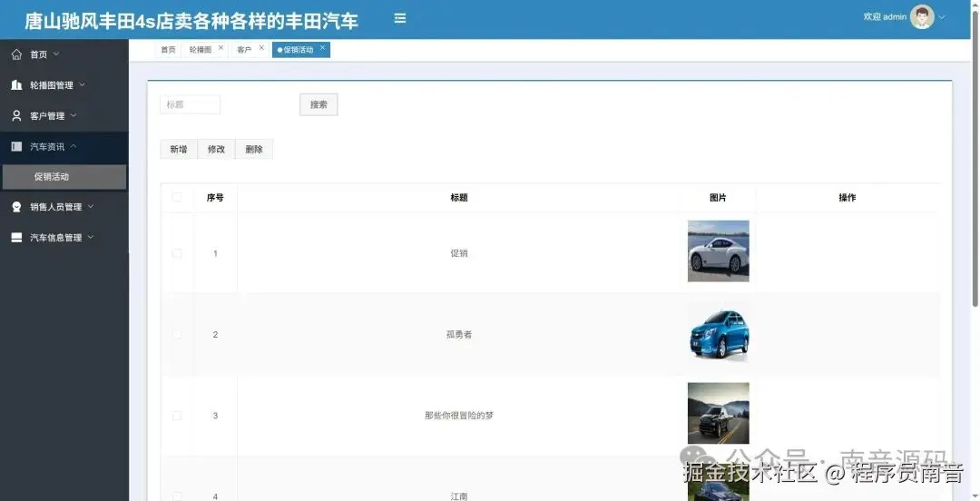Open the admin user dropdown arrow
Viewport: 980px width, 501px height.
pos(942,17)
